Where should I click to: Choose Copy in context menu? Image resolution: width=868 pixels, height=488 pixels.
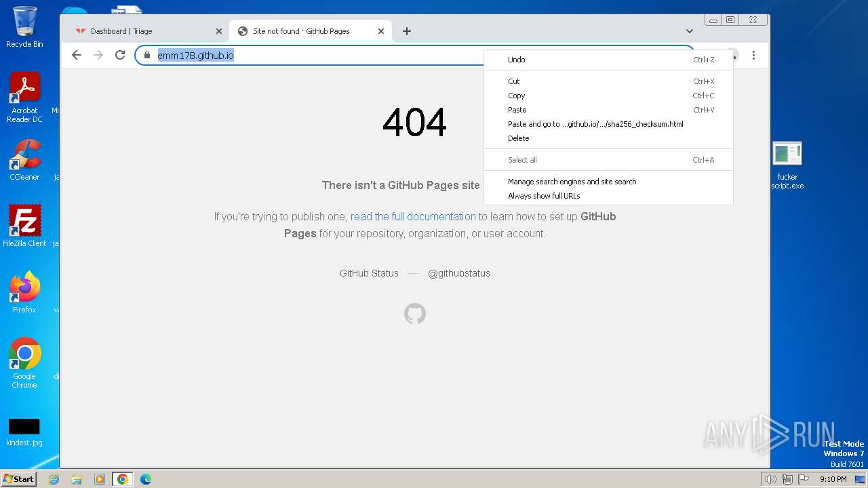pyautogui.click(x=608, y=96)
